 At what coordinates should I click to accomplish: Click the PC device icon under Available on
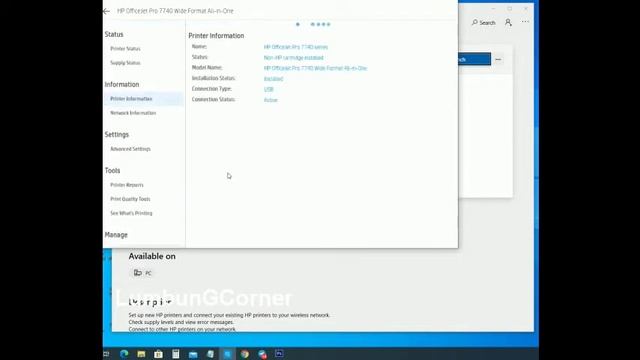point(138,273)
